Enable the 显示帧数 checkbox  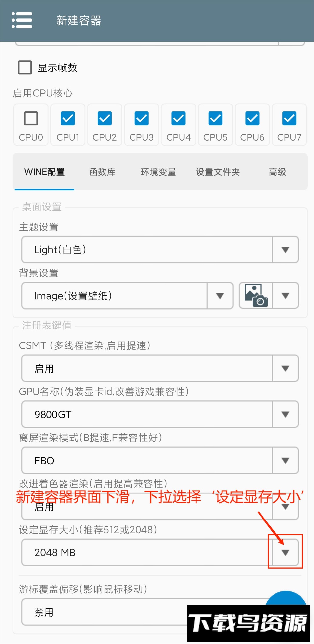25,68
